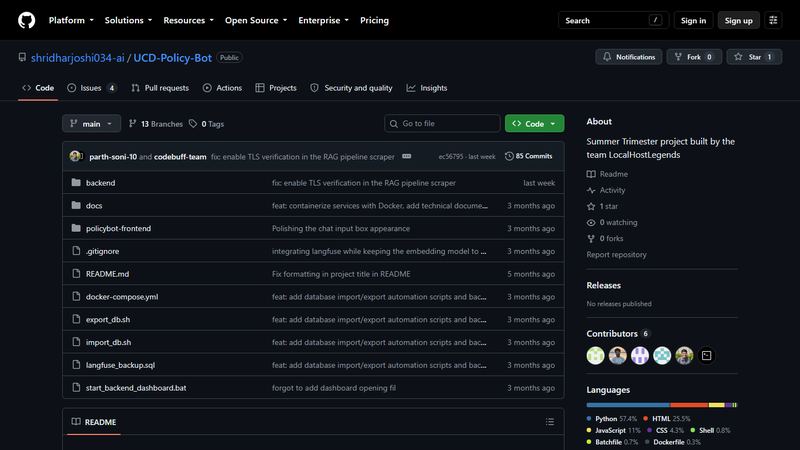Switch to Security and quality tab
This screenshot has width=800, height=450.
coord(351,88)
